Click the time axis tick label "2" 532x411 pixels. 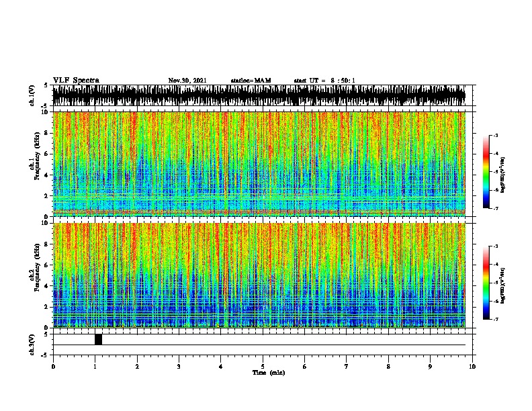pyautogui.click(x=137, y=367)
